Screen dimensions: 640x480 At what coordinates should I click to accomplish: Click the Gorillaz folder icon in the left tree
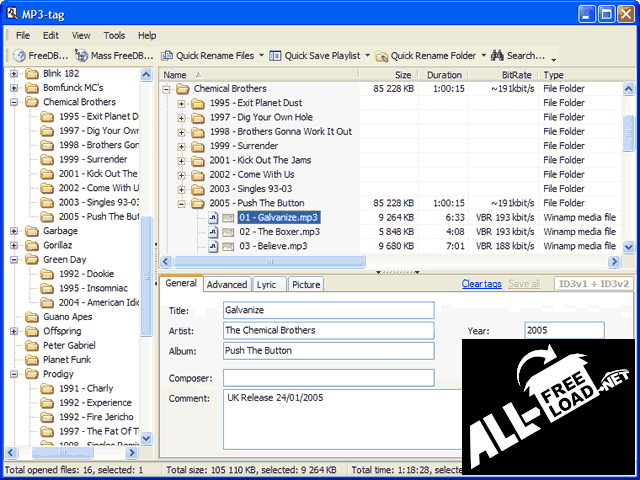[32, 245]
